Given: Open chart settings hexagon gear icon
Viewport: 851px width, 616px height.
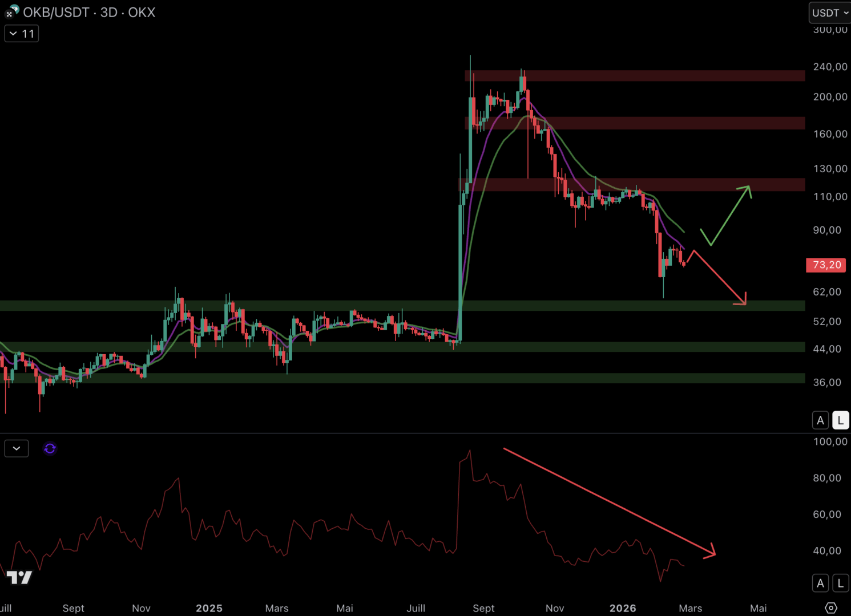Looking at the screenshot, I should pos(831,607).
